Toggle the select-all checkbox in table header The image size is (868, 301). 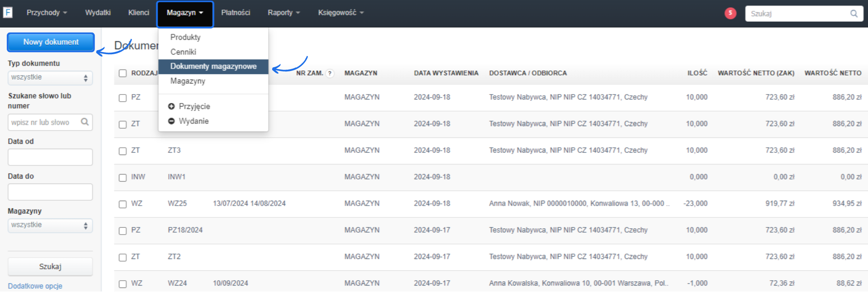pyautogui.click(x=123, y=73)
